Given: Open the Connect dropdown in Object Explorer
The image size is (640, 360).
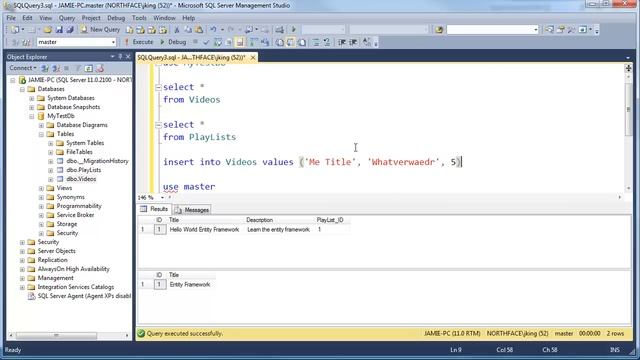Looking at the screenshot, I should coord(23,68).
